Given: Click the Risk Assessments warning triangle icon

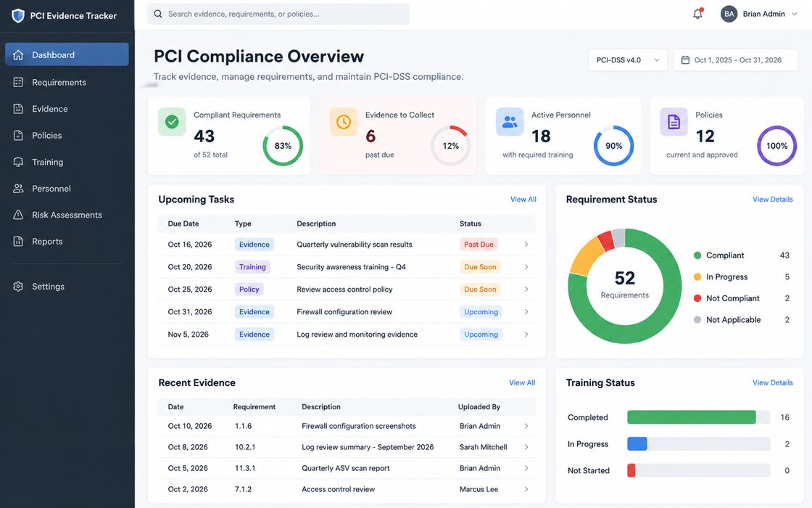Looking at the screenshot, I should click(x=18, y=215).
